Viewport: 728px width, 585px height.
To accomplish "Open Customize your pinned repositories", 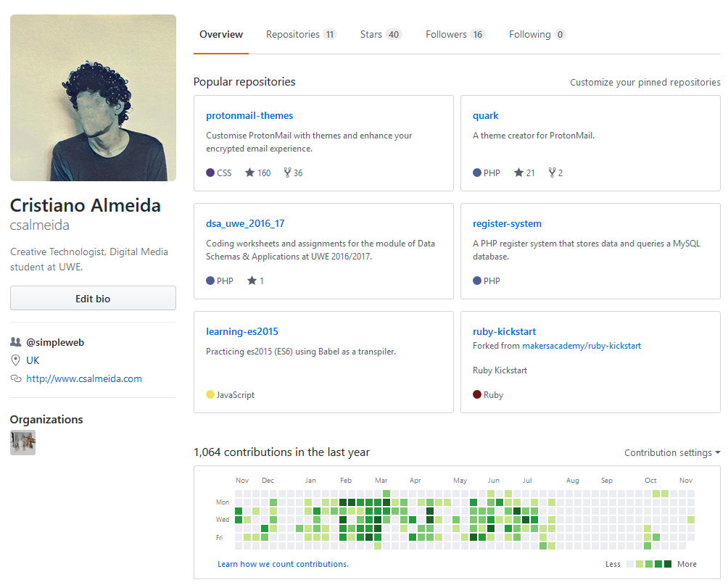I will [645, 82].
